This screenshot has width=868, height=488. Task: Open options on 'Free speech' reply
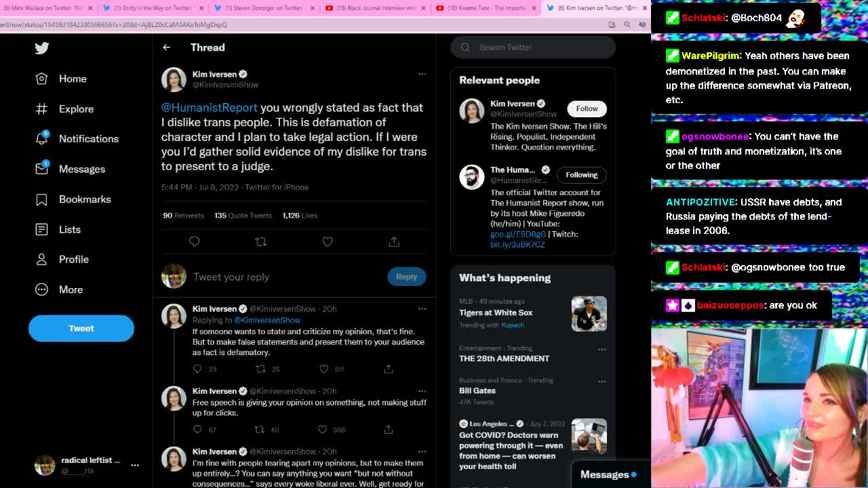(x=422, y=391)
